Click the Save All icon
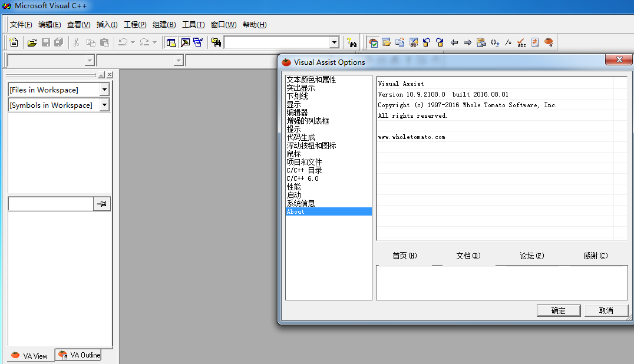The image size is (634, 364). click(x=59, y=42)
